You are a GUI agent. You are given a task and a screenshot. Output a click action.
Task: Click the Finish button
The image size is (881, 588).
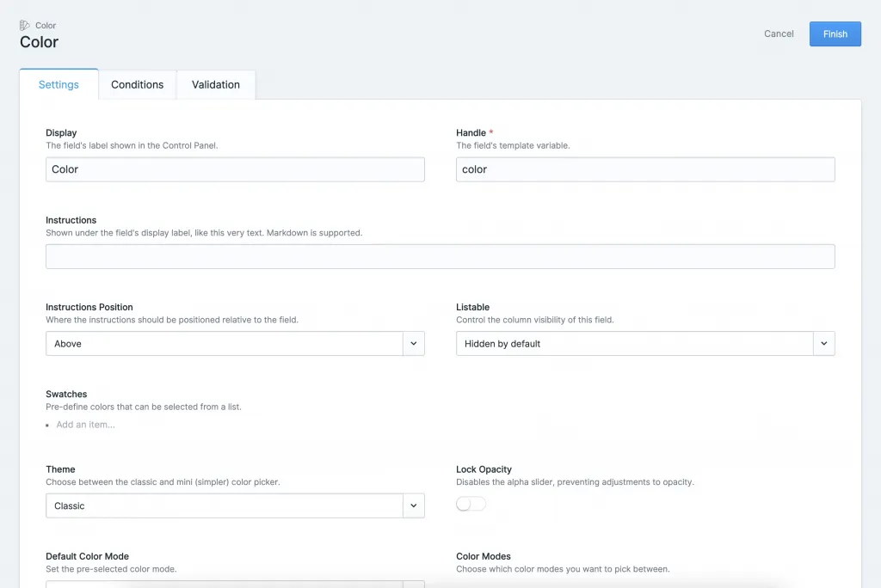point(835,34)
